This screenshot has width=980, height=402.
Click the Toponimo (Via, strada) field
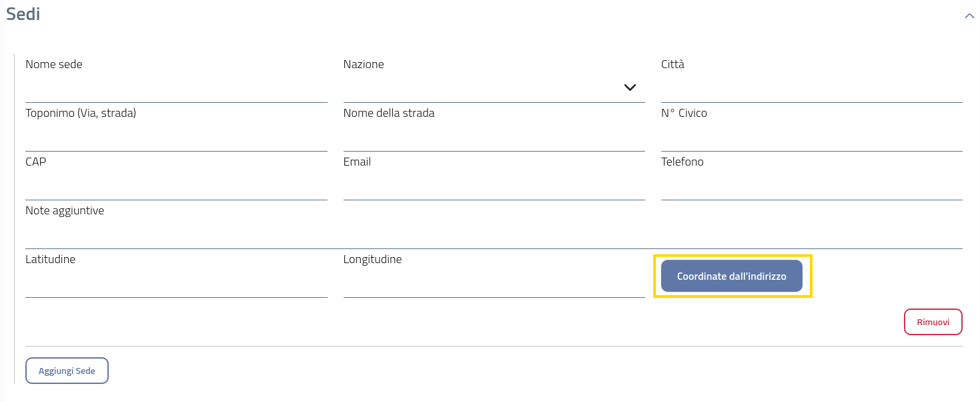(x=176, y=138)
